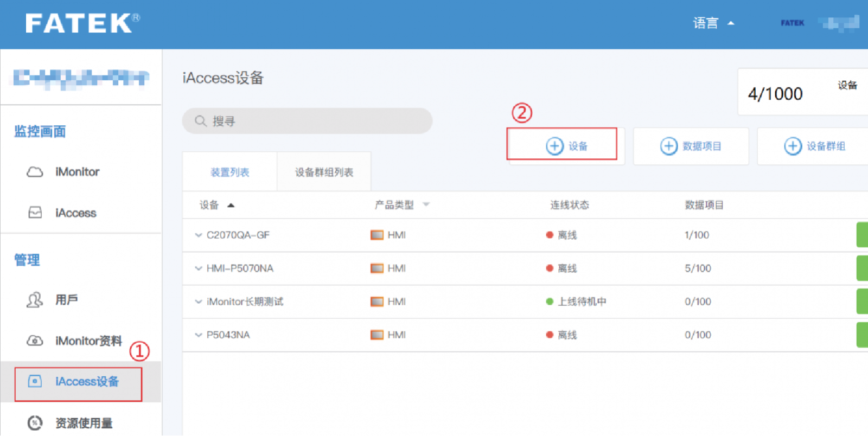
Task: Click the search magnifier icon
Action: [201, 121]
